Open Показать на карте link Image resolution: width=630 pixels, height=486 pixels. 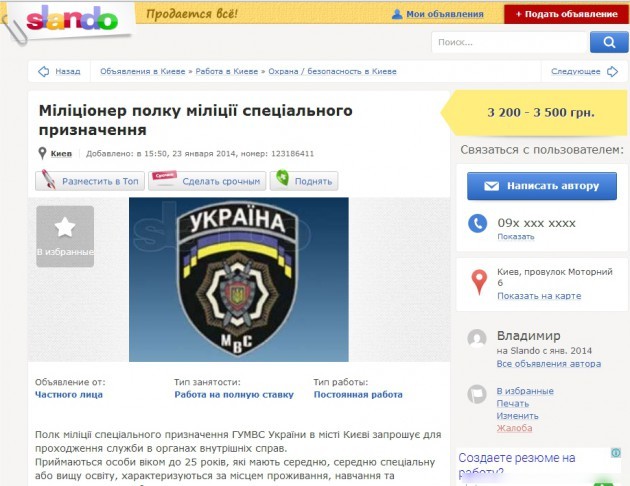(x=539, y=296)
